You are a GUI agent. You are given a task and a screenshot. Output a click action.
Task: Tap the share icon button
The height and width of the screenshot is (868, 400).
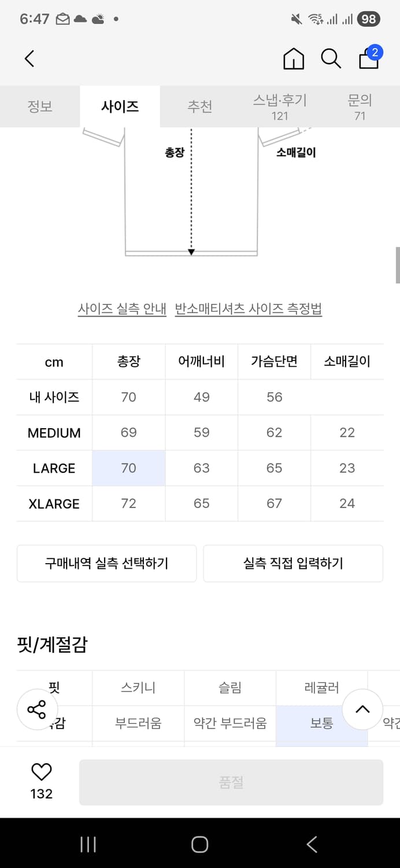click(x=36, y=709)
